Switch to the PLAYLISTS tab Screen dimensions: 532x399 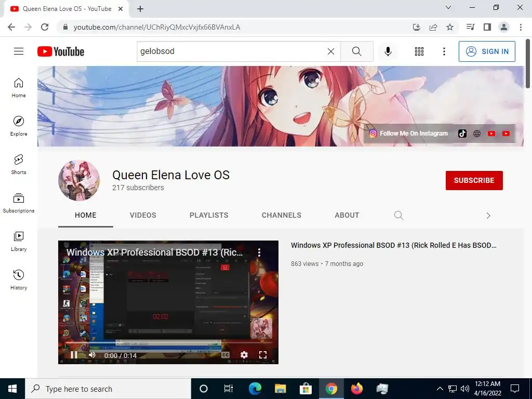tap(209, 215)
